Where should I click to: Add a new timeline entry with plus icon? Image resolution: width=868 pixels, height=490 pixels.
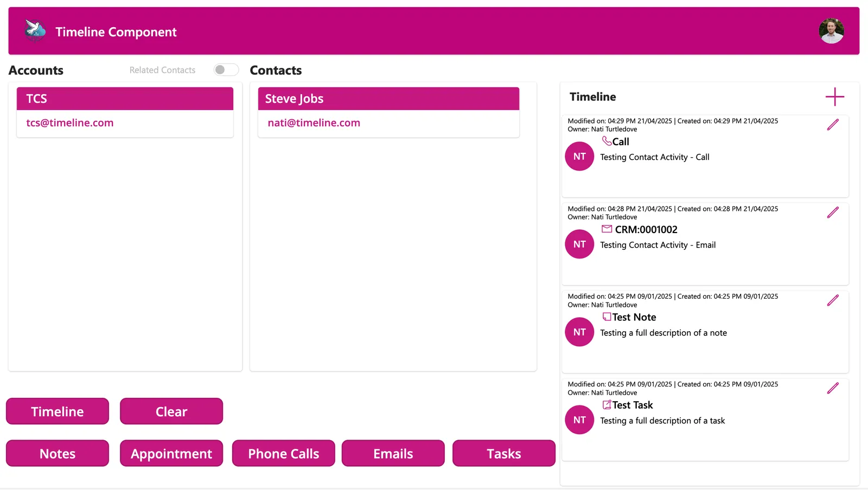(834, 97)
